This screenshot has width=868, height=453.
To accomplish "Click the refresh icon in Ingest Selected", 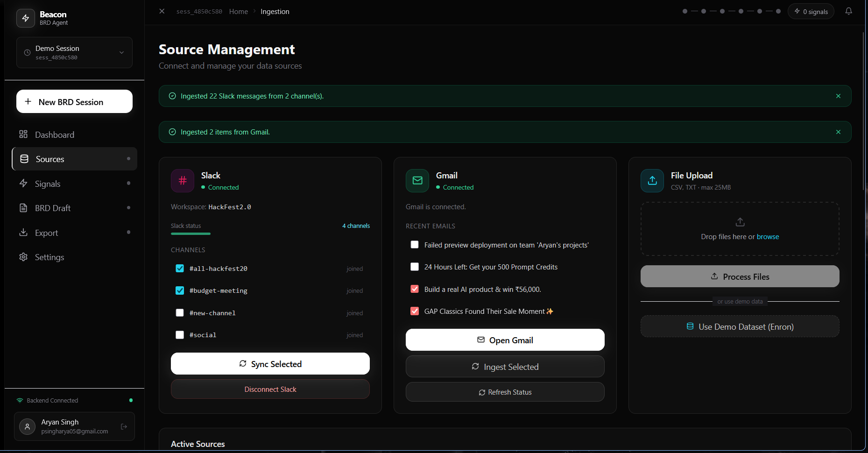I will pos(475,366).
